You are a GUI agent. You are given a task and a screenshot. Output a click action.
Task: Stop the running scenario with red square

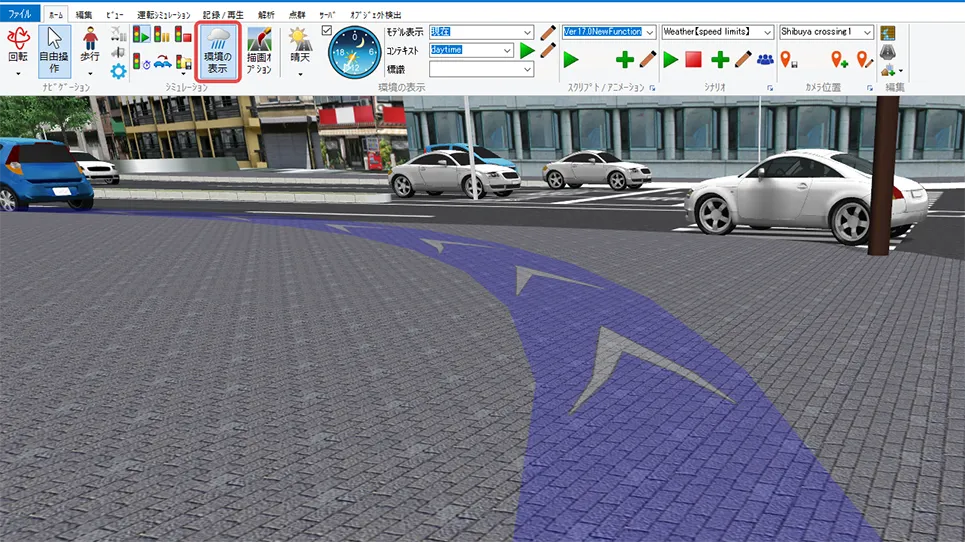693,60
